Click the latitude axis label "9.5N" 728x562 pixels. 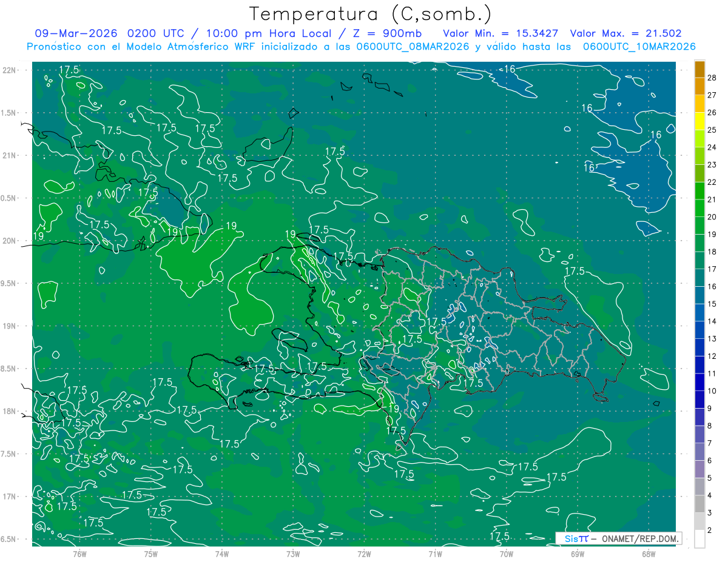(x=8, y=284)
